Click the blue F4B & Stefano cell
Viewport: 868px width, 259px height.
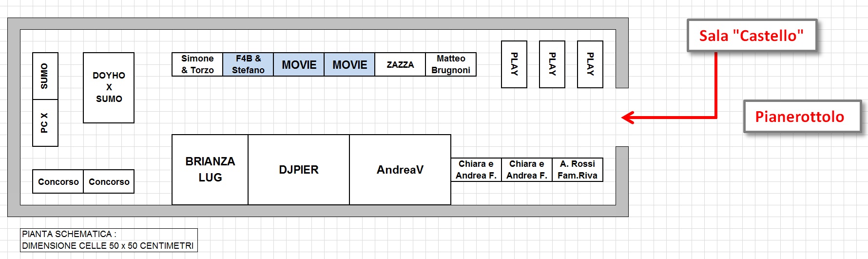[x=248, y=64]
